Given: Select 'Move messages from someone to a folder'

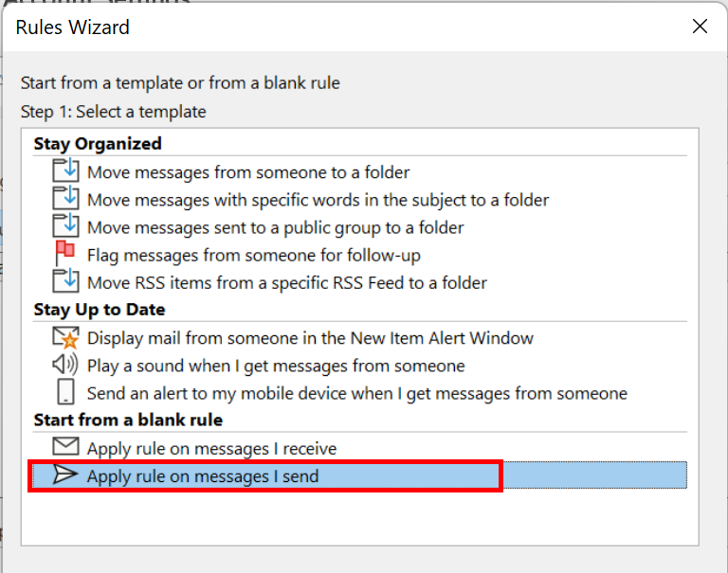Looking at the screenshot, I should [x=248, y=172].
